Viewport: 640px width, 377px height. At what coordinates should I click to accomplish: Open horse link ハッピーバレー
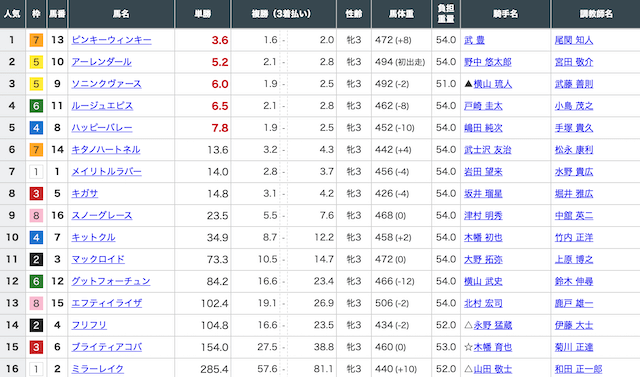coord(102,128)
